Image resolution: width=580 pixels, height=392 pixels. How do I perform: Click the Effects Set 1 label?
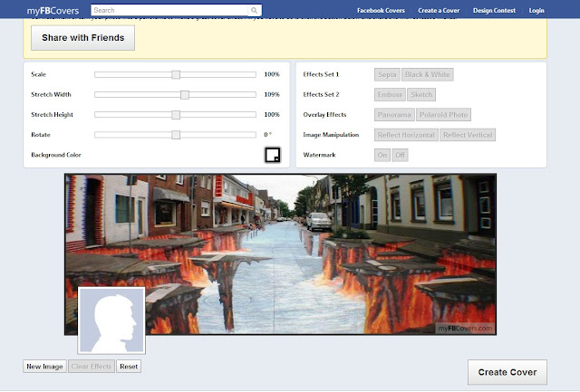(x=321, y=74)
